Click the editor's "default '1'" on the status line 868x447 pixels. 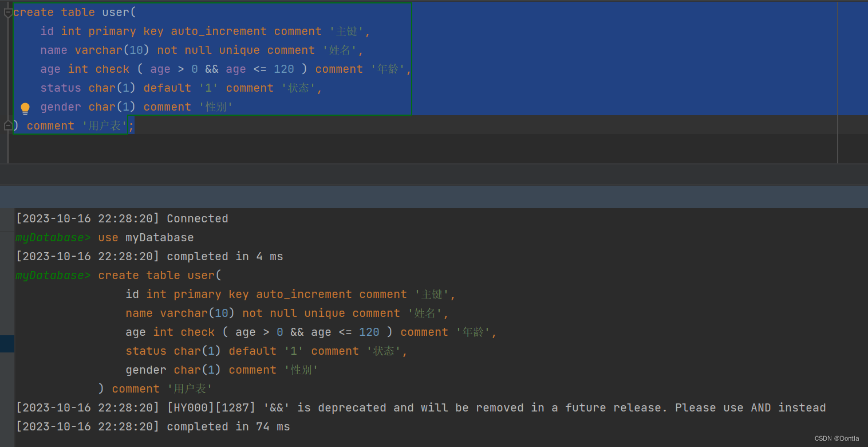(181, 88)
